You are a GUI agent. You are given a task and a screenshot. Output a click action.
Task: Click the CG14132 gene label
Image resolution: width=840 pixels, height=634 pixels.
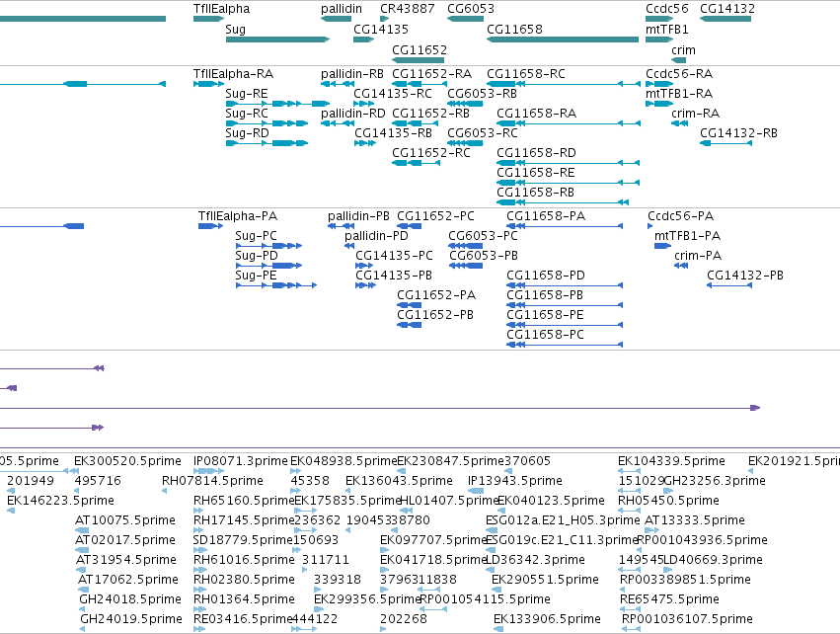click(x=727, y=9)
